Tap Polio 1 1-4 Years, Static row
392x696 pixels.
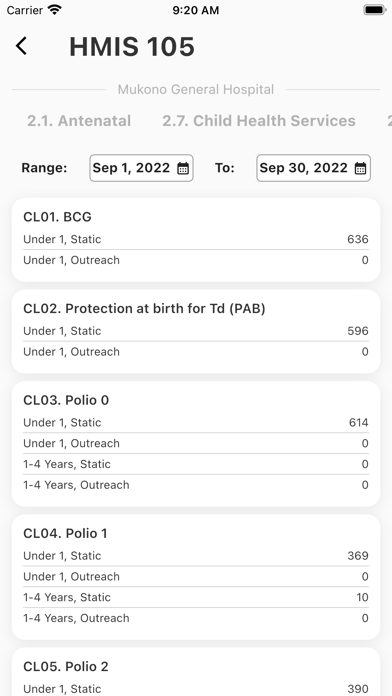(196, 597)
